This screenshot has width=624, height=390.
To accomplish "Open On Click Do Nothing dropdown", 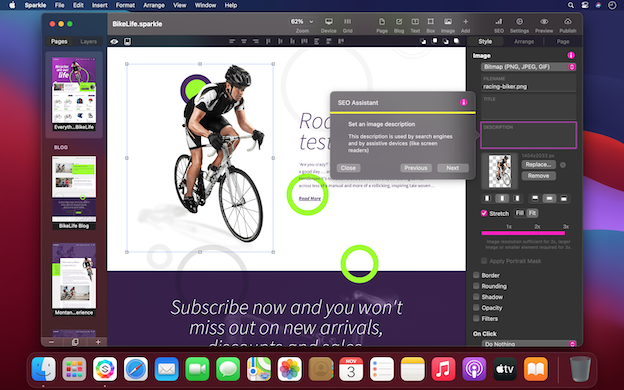I will coord(528,344).
